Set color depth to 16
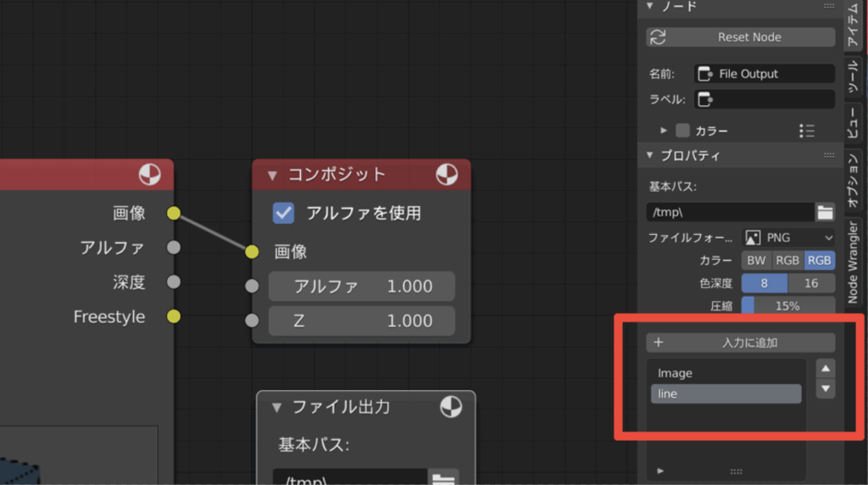Image resolution: width=868 pixels, height=485 pixels. click(811, 283)
